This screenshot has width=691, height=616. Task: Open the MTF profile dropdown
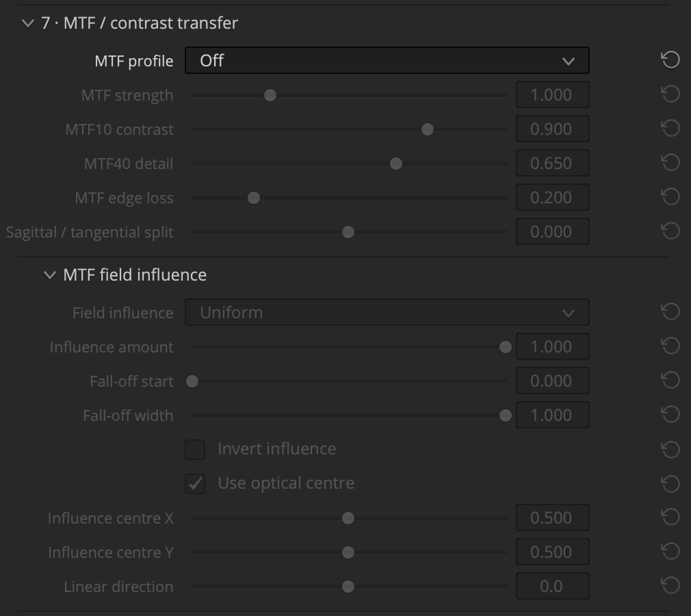[387, 60]
